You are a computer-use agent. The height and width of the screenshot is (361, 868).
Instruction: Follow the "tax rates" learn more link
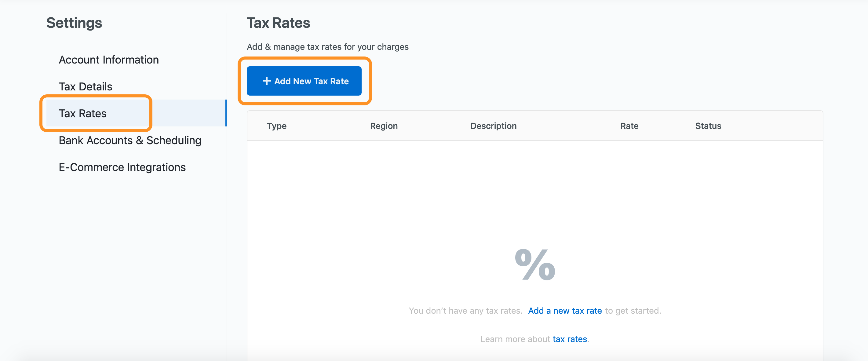[x=570, y=339]
